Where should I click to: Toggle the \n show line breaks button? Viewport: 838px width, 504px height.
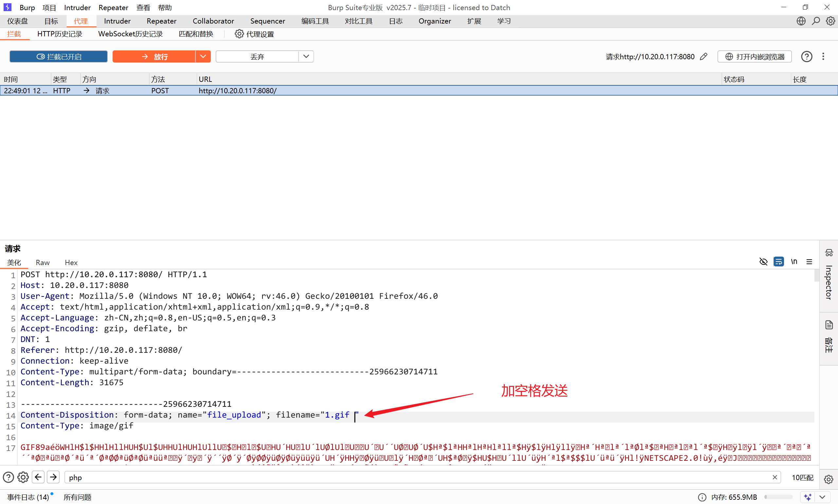794,262
